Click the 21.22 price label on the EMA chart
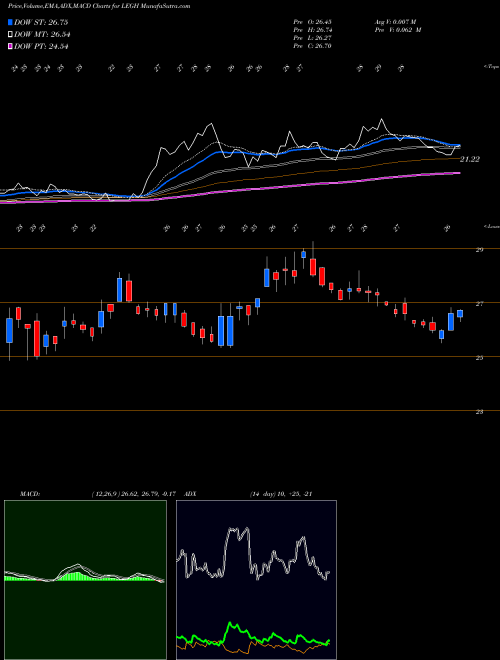 pyautogui.click(x=470, y=160)
